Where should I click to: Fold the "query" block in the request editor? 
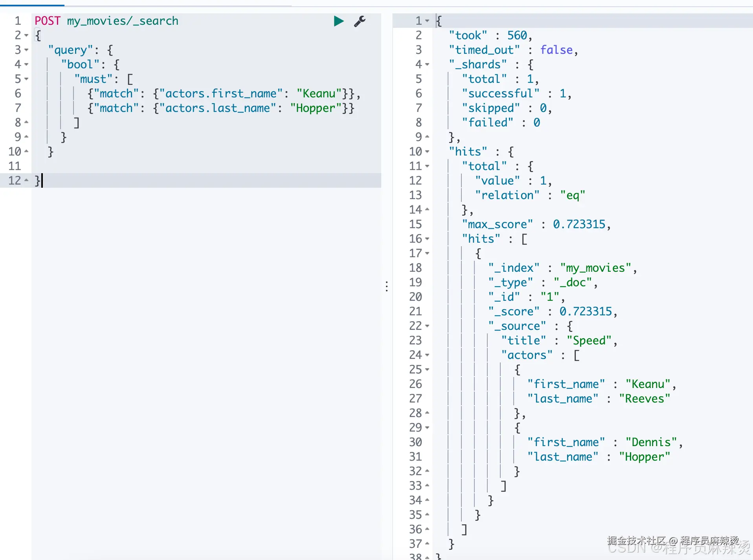coord(26,50)
